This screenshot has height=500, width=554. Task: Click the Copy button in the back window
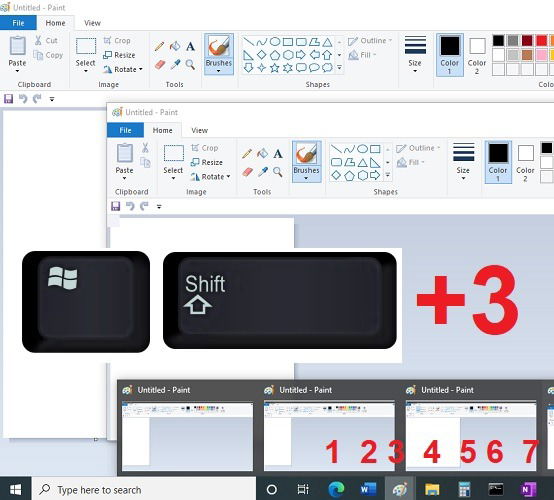48,55
